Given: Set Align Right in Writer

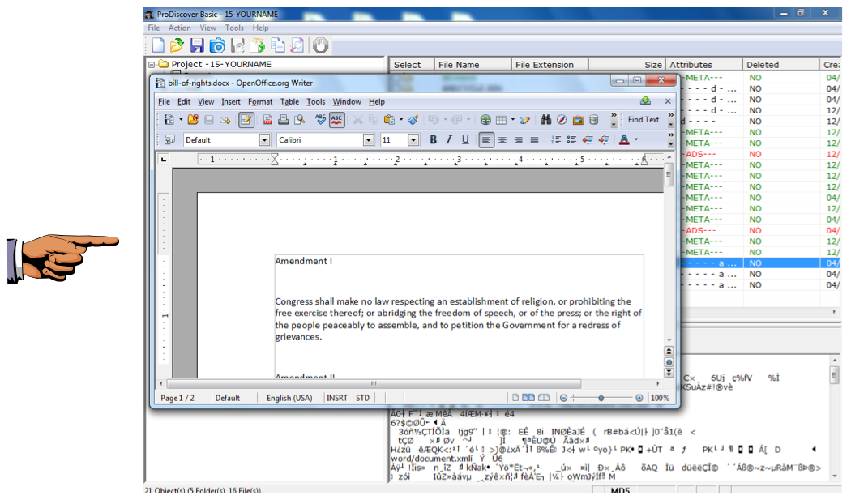Looking at the screenshot, I should tap(519, 140).
